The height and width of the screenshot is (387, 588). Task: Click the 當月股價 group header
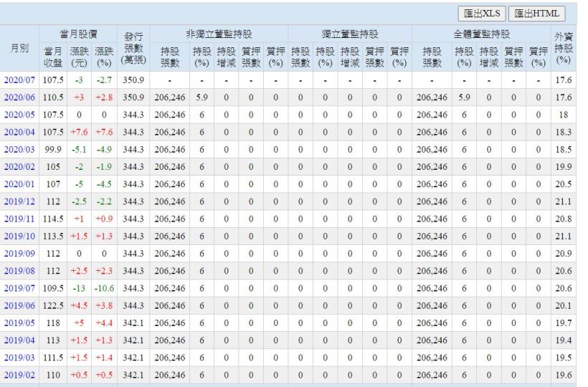78,34
